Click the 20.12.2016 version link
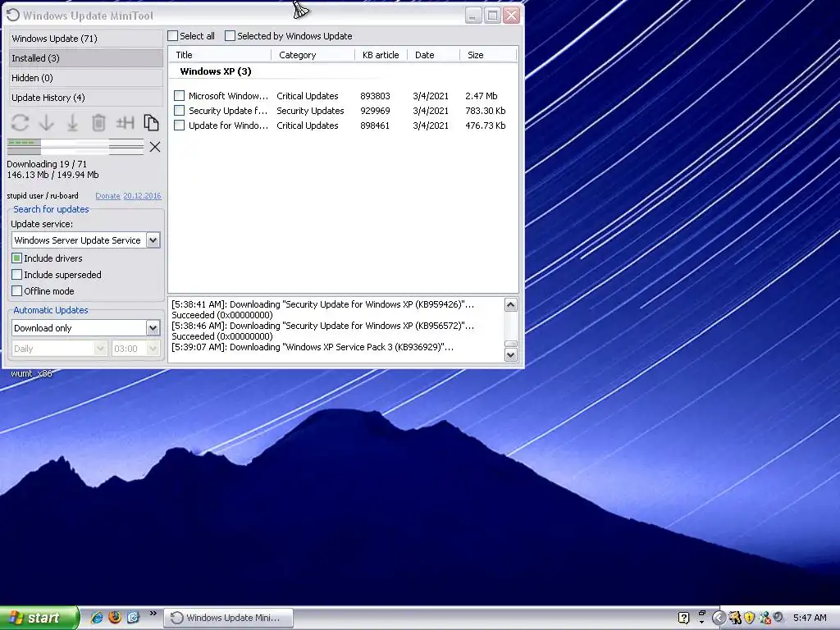Screen dimensions: 840x630 (142, 196)
